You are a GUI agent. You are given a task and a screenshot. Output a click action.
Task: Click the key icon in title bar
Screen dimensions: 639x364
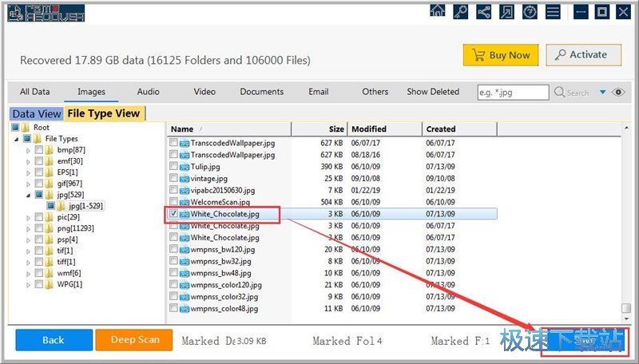(461, 11)
